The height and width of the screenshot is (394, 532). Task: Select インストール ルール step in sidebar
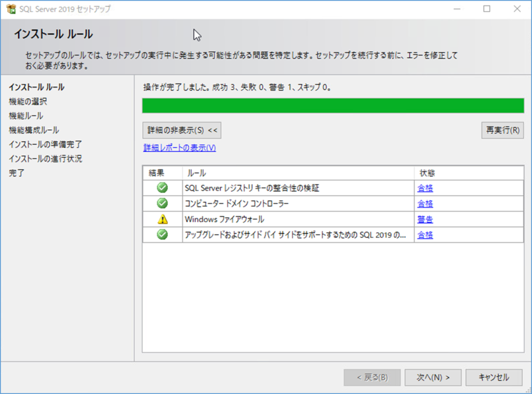37,87
